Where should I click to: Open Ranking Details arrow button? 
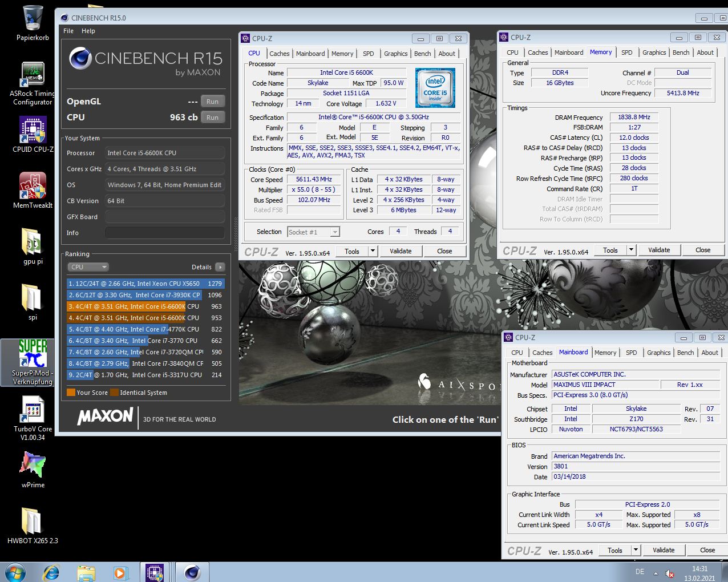[x=220, y=267]
